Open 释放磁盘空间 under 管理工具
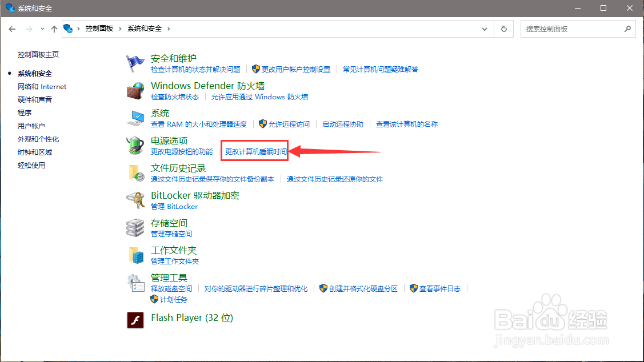Screen dimensions: 644x362 pyautogui.click(x=171, y=288)
